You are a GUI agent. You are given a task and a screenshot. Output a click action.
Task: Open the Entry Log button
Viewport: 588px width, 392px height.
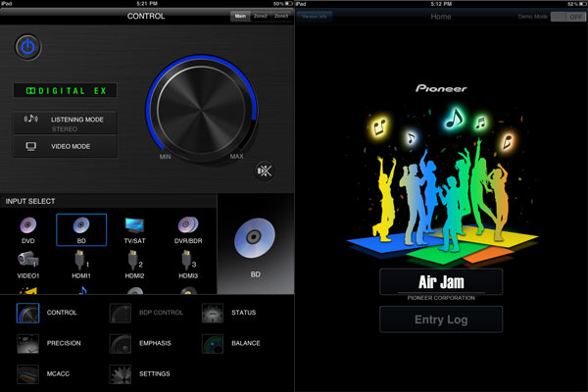[441, 319]
